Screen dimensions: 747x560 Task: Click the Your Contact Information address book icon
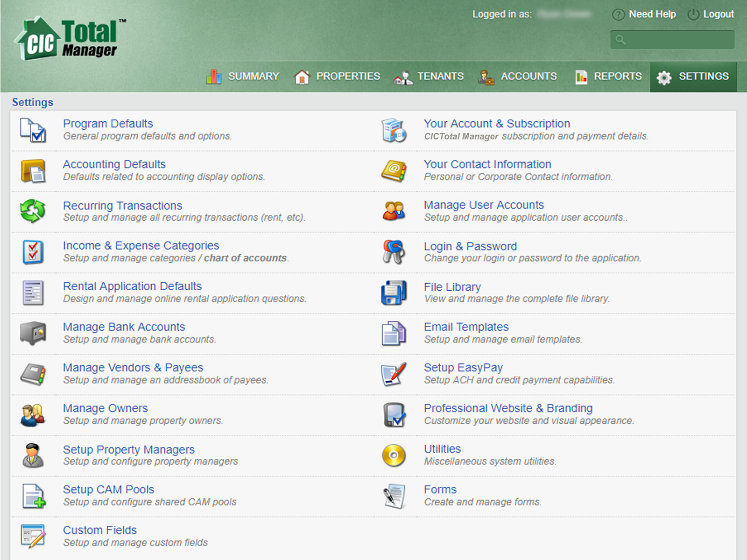pyautogui.click(x=394, y=171)
